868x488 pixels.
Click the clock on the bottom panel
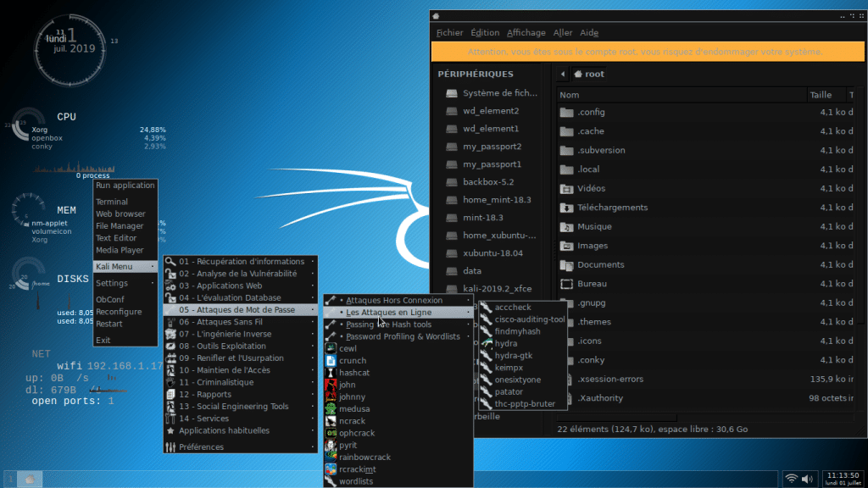tap(843, 479)
